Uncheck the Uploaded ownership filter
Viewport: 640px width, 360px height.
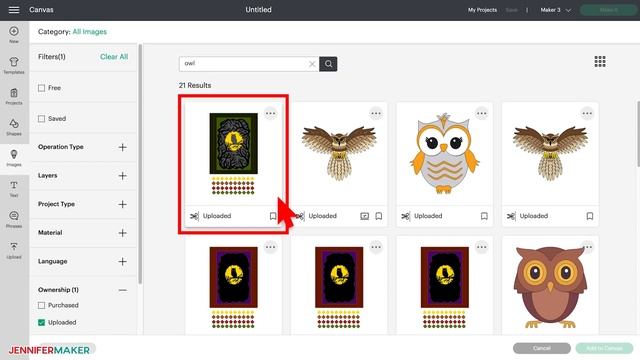coord(41,322)
